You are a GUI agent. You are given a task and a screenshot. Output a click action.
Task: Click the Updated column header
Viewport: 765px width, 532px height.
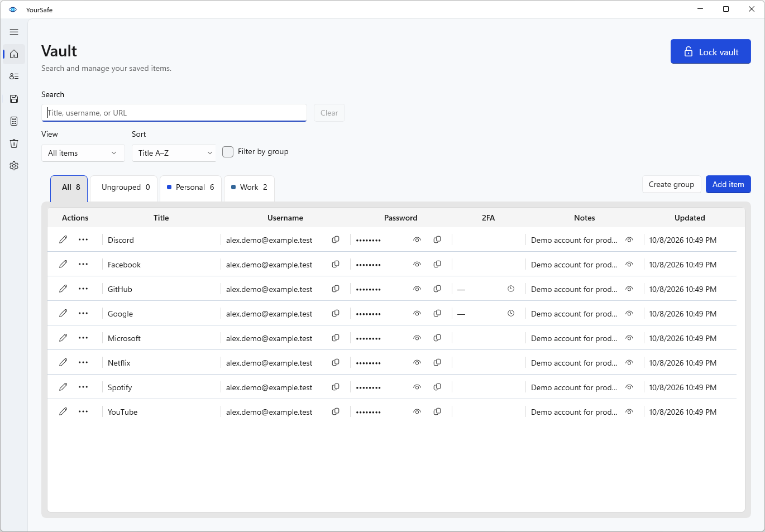pos(690,218)
